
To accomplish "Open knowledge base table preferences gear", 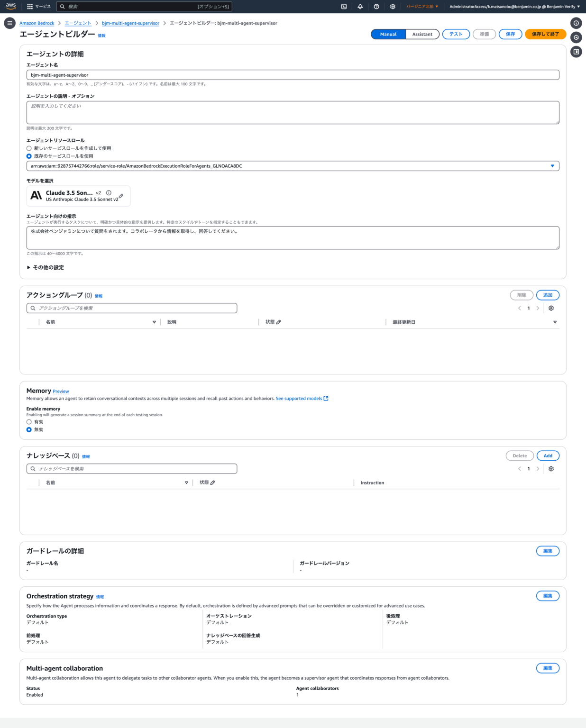I will [x=551, y=469].
